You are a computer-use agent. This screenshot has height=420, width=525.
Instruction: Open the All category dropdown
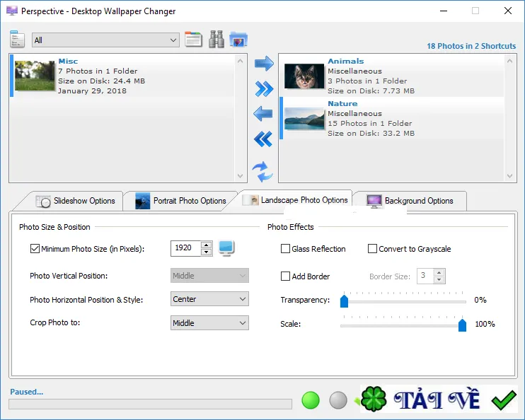pyautogui.click(x=105, y=40)
